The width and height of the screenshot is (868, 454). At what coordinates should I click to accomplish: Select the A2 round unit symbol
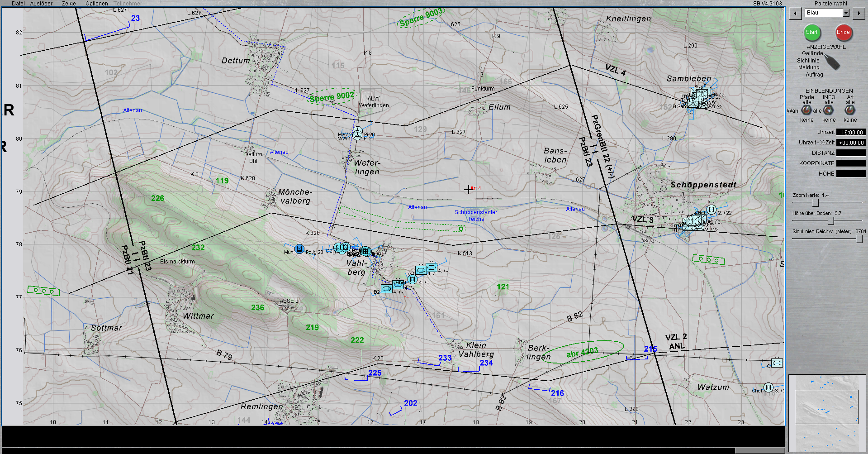tap(412, 279)
